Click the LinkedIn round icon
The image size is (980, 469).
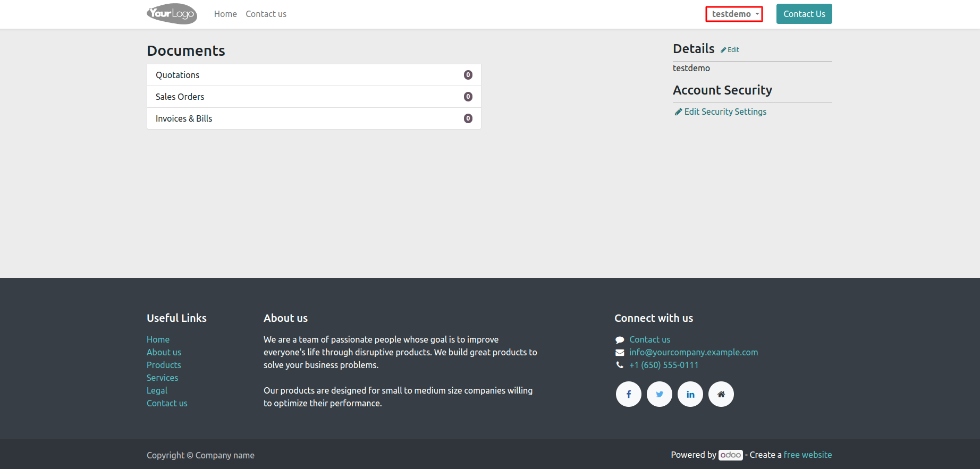pos(690,394)
